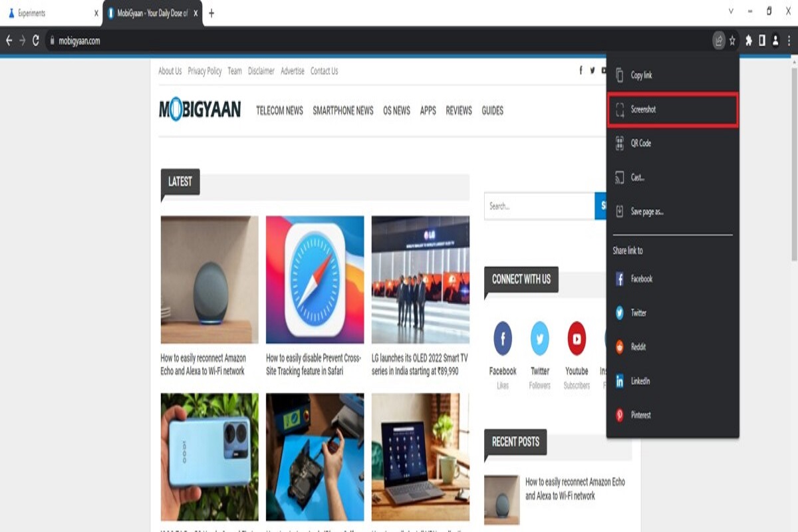
Task: Open the Contact Us link
Action: click(325, 71)
